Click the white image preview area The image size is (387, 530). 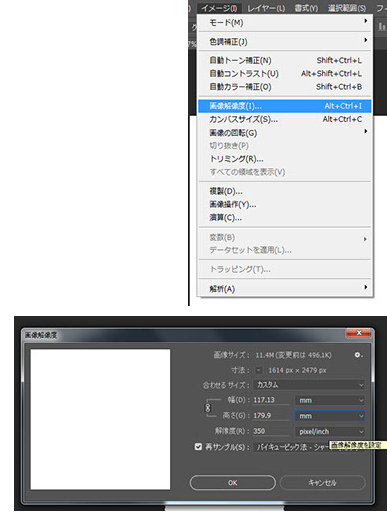click(100, 419)
